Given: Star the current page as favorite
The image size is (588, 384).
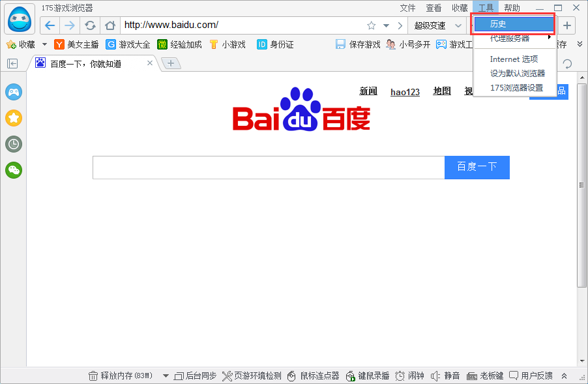Looking at the screenshot, I should (370, 25).
